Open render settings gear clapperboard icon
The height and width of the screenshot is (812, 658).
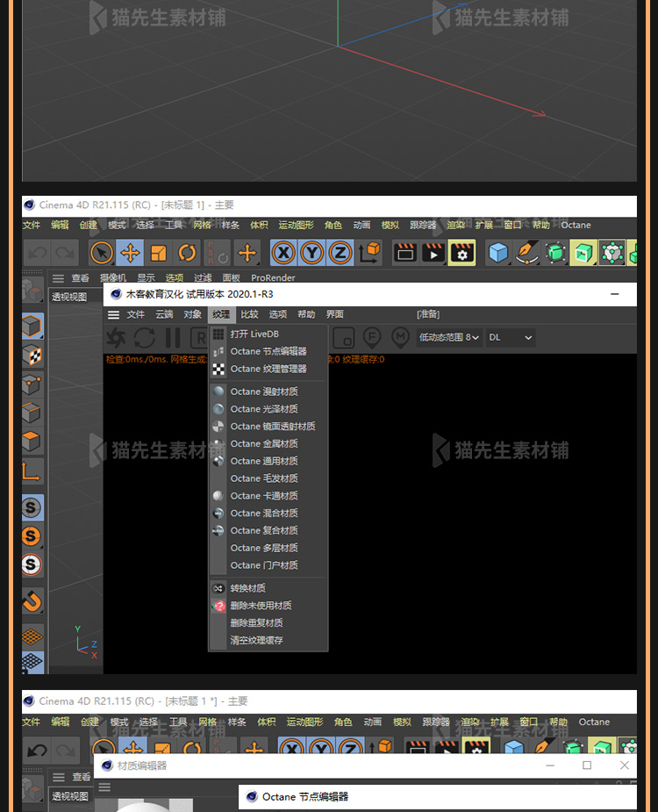[x=461, y=254]
